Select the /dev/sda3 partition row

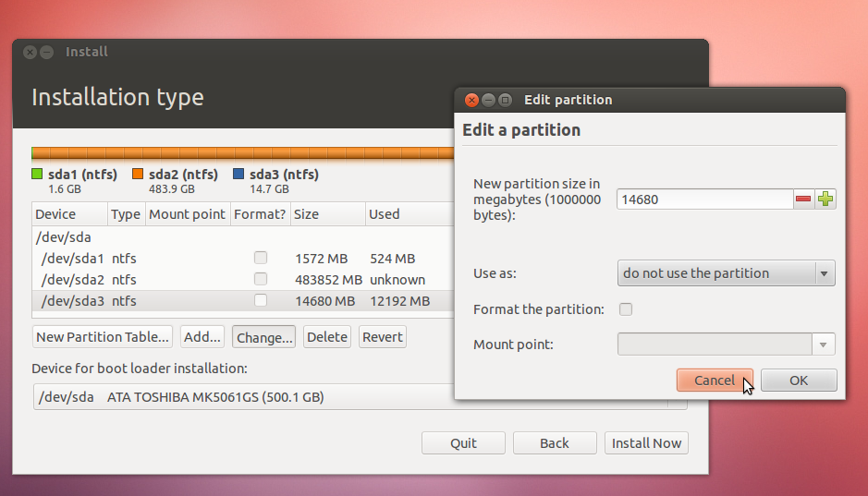(243, 301)
